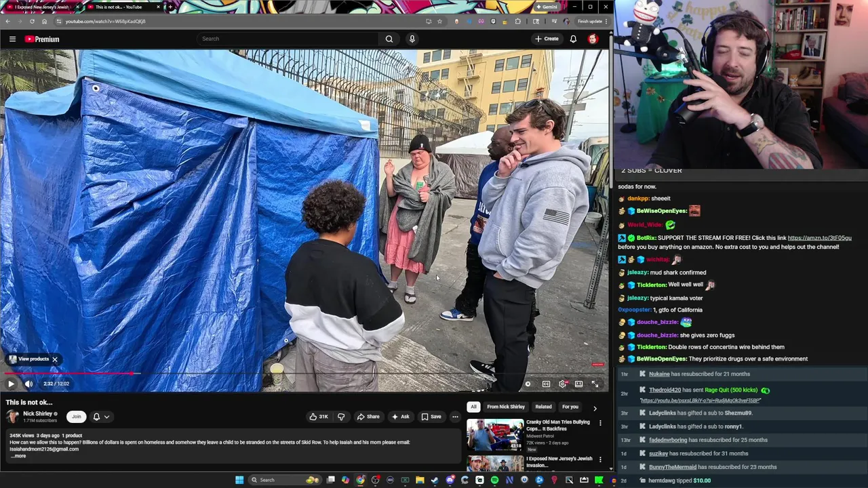
Task: Dislike the video
Action: click(341, 417)
